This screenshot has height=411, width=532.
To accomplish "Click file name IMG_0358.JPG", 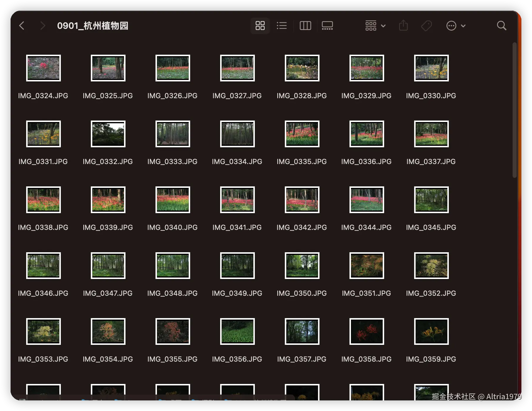I will point(367,359).
